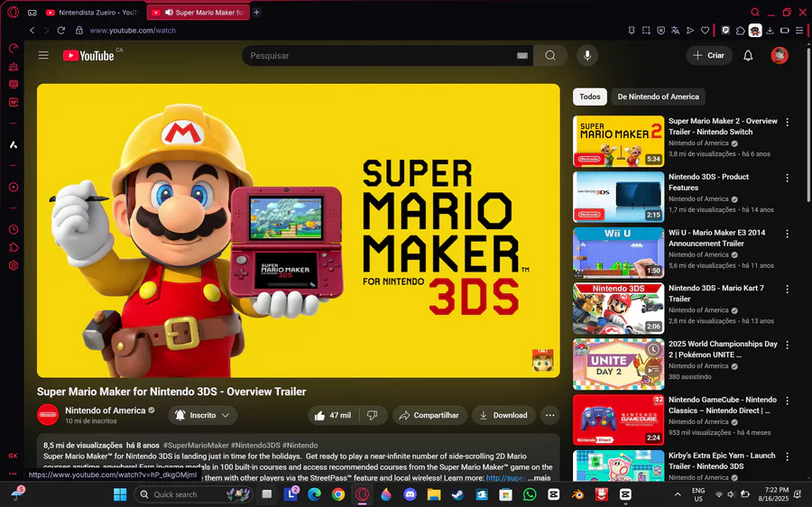The image size is (812, 507).
Task: Add page to bookmarks with the heart icon
Action: [705, 31]
